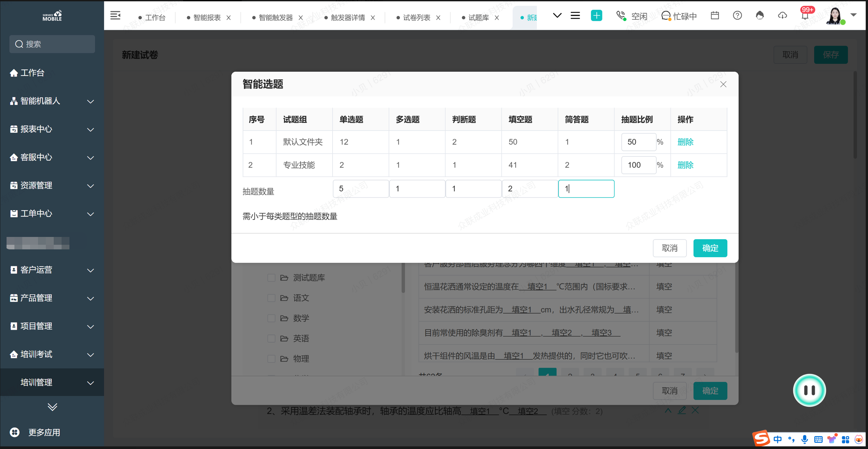Click the More Apps icon in sidebar
Screen dimensions: 868x449
[x=14, y=432]
